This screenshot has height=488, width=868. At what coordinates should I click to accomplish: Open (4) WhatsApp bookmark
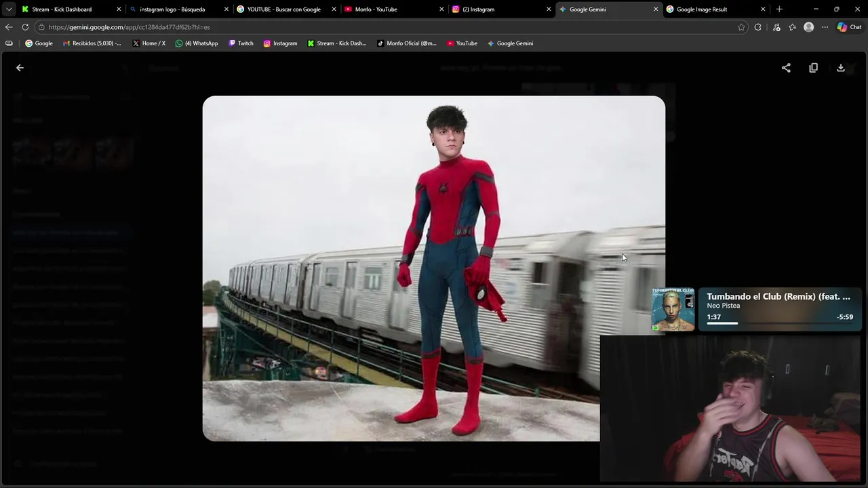pos(197,43)
